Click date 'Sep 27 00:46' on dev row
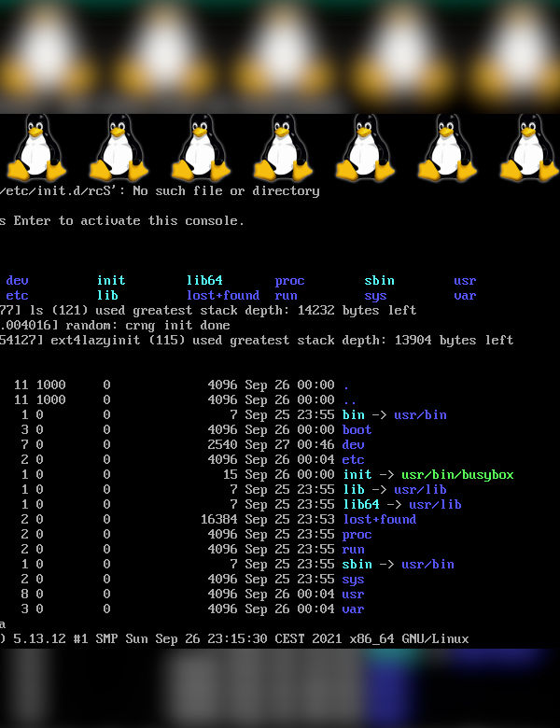 (x=289, y=445)
